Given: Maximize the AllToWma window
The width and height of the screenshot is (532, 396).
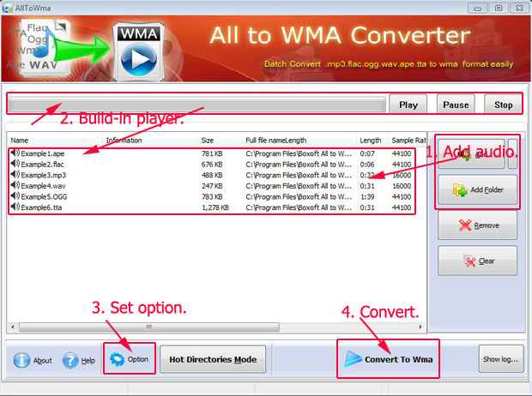Looking at the screenshot, I should (499, 8).
